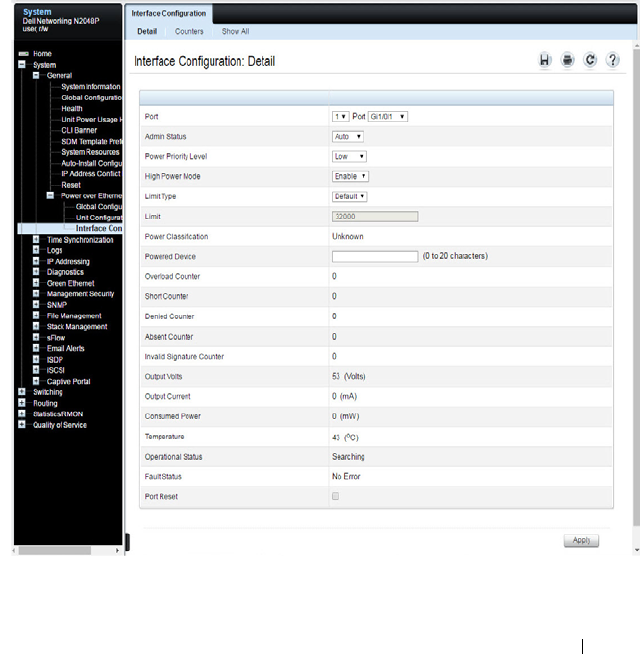Click the Searching operational status value

(348, 457)
